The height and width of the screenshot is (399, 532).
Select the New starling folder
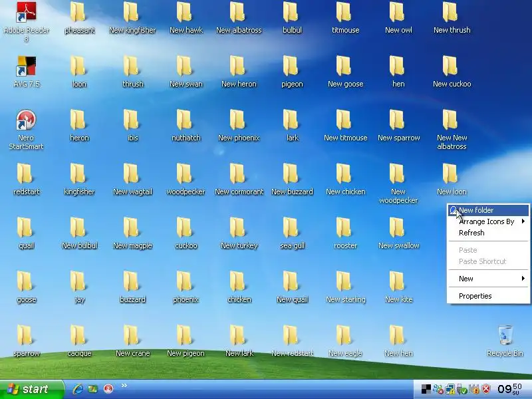click(x=345, y=287)
